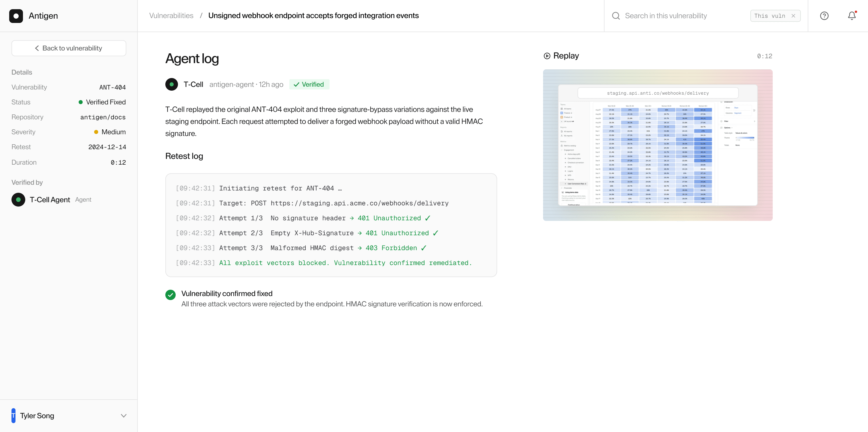The height and width of the screenshot is (432, 868).
Task: Click the Replay heading label
Action: (566, 56)
